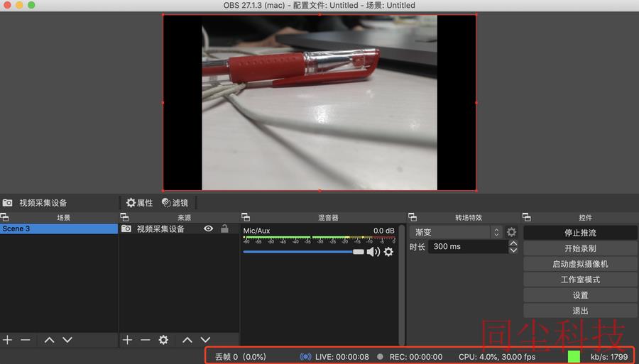Increase 时长 duration with up arrow
Screen dimensions: 639x364
point(513,243)
